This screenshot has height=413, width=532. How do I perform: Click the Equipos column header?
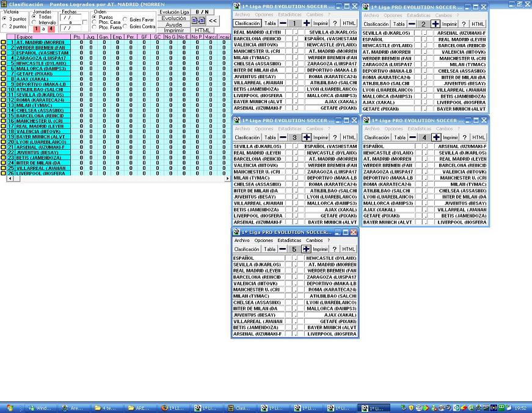[42, 37]
